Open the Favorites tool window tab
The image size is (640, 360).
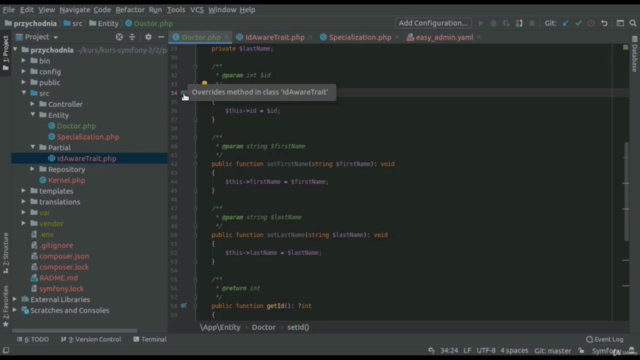6,306
